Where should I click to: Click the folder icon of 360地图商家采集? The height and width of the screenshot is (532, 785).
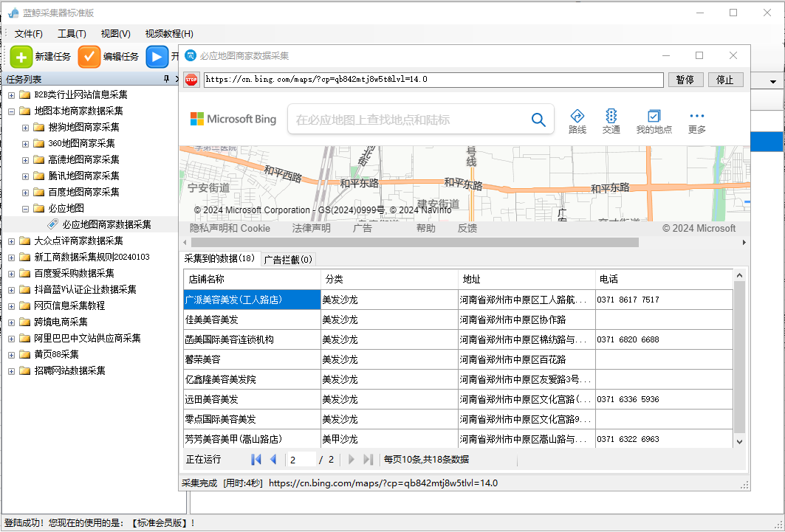[38, 143]
